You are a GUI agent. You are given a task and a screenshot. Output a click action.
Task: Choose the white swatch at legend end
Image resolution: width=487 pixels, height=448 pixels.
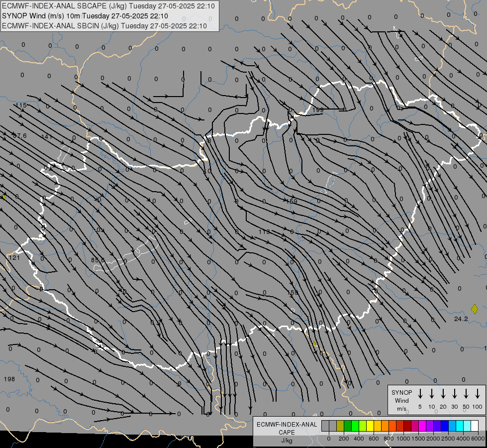tap(474, 426)
